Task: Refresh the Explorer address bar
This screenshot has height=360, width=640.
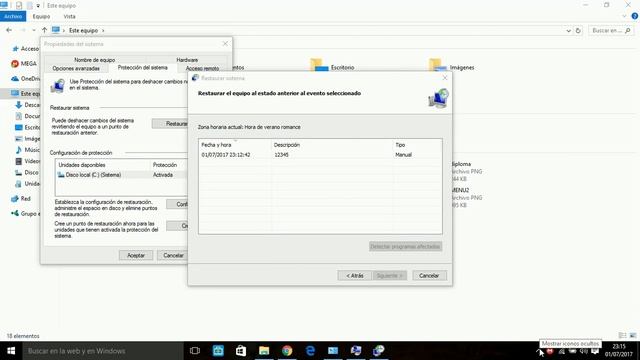Action: click(578, 31)
